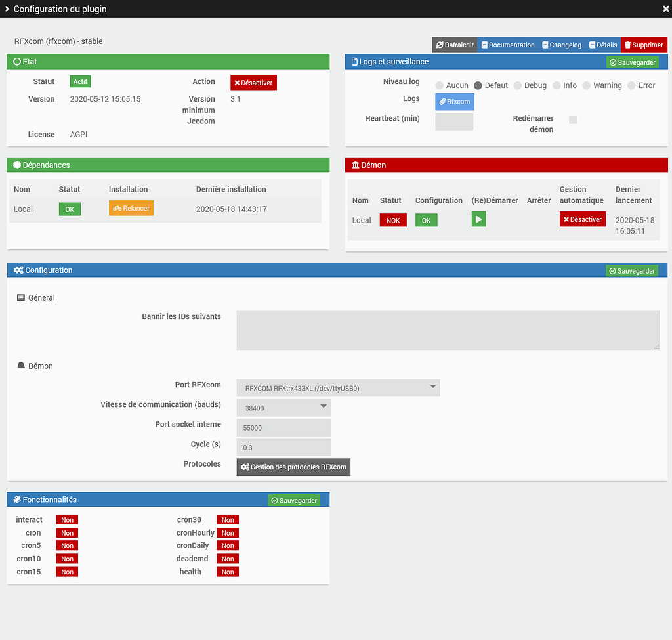Relaunch dependencies installation with Relancer
This screenshot has height=640, width=672.
click(x=131, y=208)
